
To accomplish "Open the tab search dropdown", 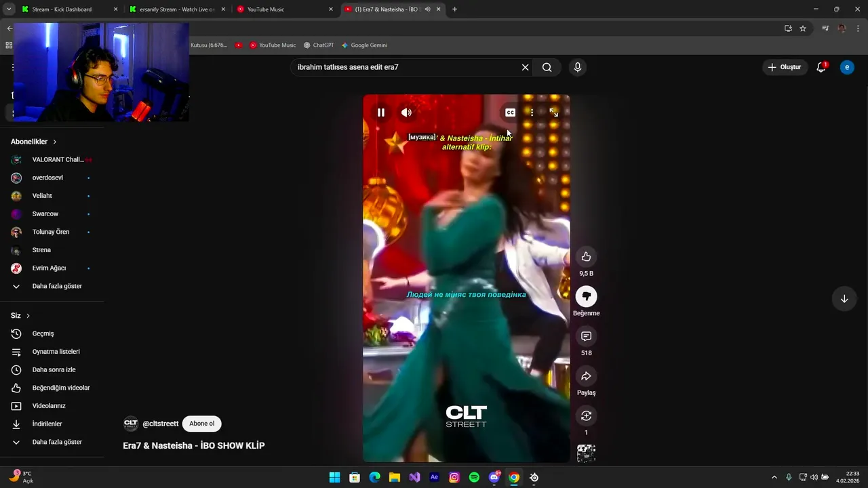I will point(9,9).
